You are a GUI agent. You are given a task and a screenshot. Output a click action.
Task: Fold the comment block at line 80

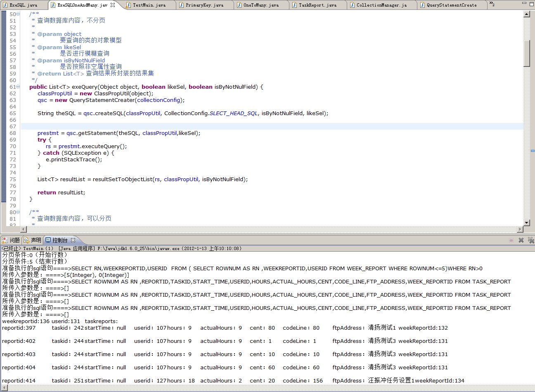(18, 212)
